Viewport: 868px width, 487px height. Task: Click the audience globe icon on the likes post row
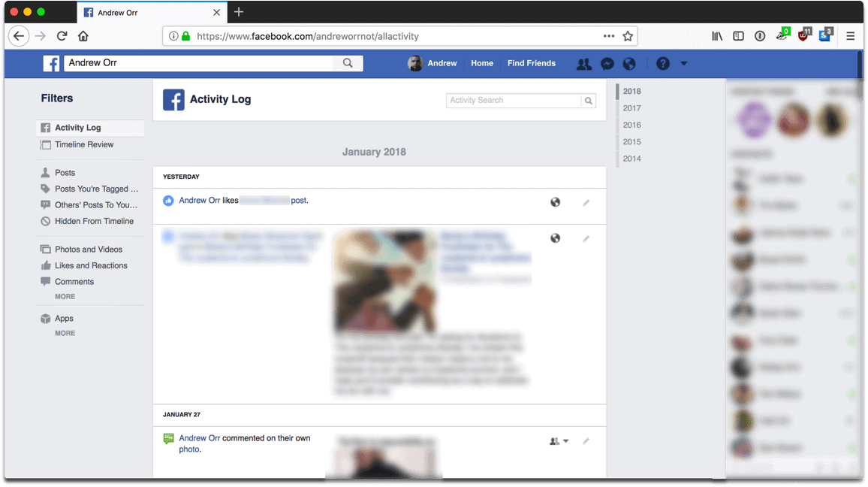555,202
